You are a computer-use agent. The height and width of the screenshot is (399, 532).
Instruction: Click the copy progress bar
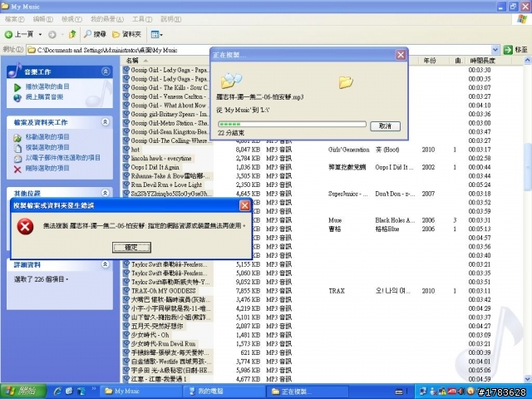292,124
